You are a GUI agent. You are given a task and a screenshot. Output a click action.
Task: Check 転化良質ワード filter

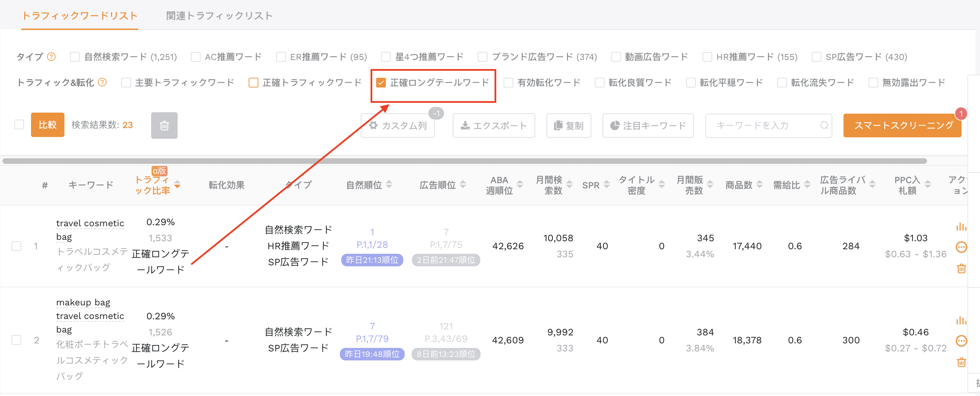tap(599, 83)
